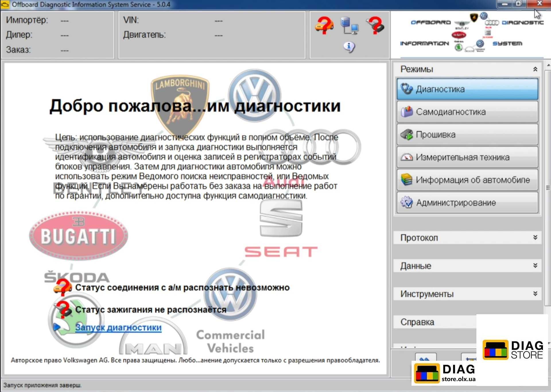Close the ODIS window
This screenshot has width=551, height=392.
539,3
